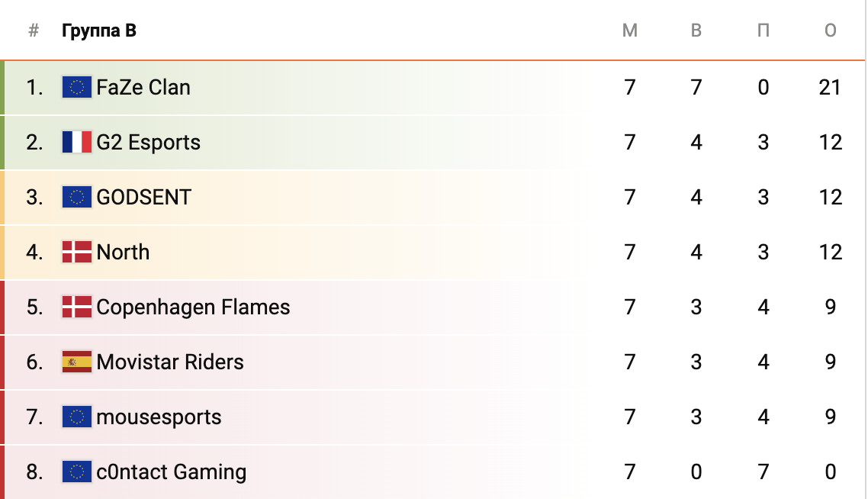The height and width of the screenshot is (499, 868).
Task: Select the GODSENT team name
Action: [144, 198]
